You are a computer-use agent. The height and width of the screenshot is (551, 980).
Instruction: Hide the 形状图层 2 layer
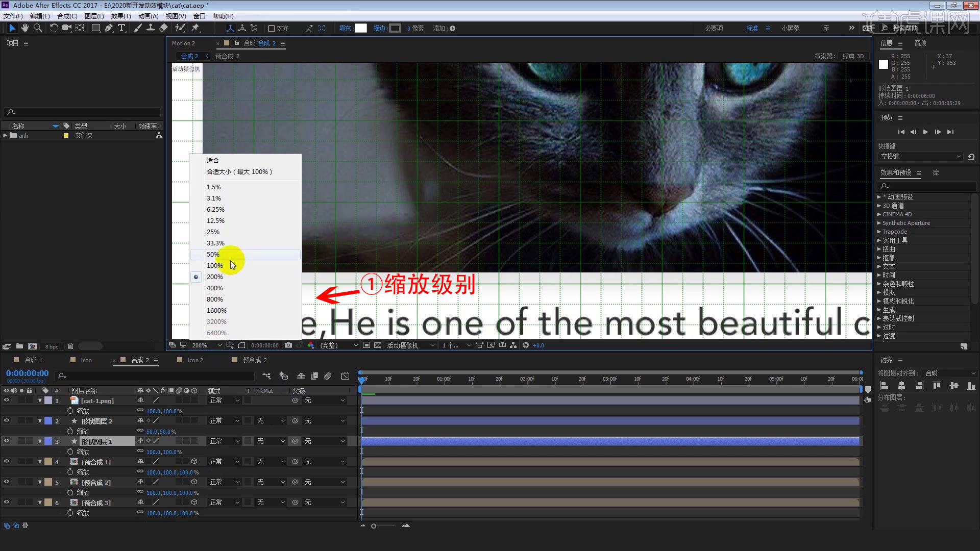coord(7,421)
